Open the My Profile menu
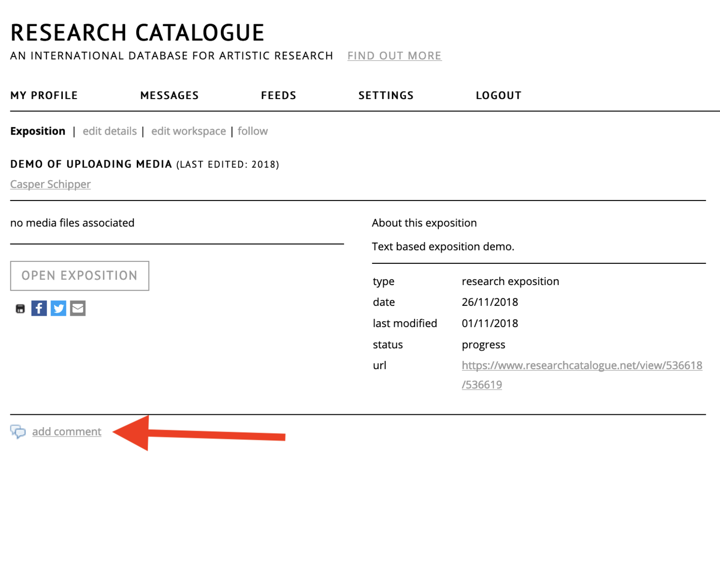 44,96
